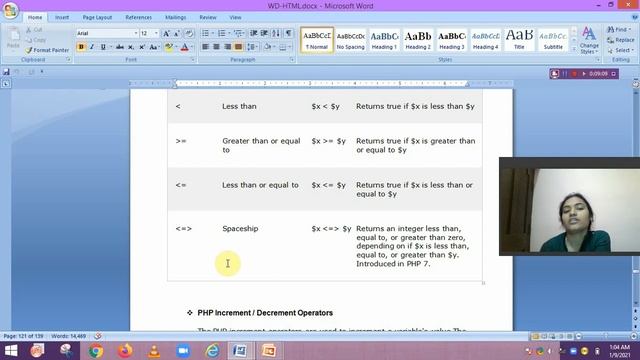Apply subscript formatting

[x=131, y=47]
